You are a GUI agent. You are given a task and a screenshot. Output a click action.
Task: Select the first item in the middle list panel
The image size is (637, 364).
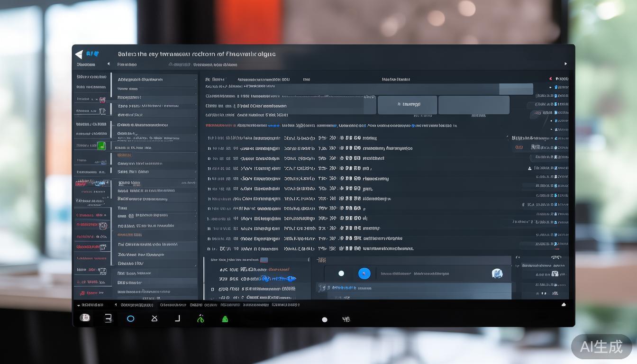pyautogui.click(x=140, y=80)
